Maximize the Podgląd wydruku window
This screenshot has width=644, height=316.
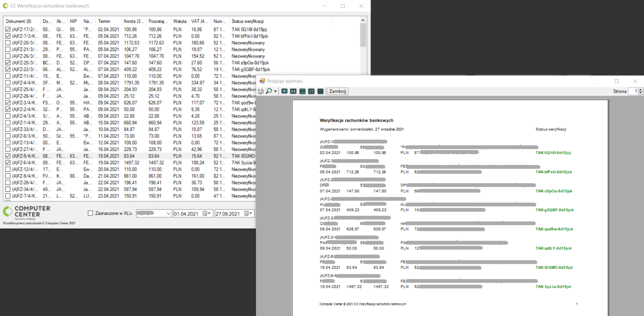point(617,81)
